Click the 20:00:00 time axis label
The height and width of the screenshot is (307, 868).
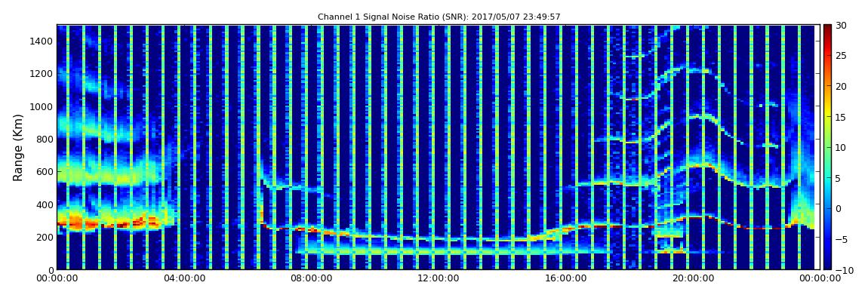click(693, 279)
